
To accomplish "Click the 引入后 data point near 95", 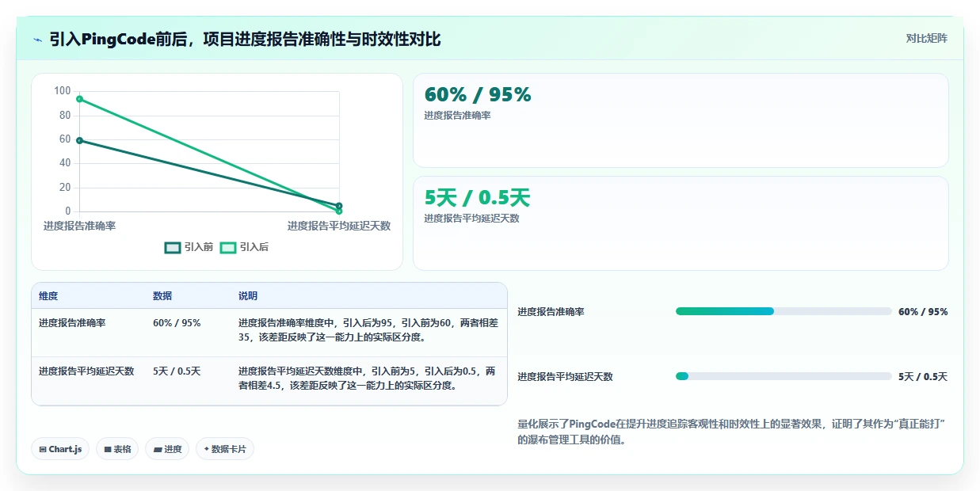I will point(79,99).
